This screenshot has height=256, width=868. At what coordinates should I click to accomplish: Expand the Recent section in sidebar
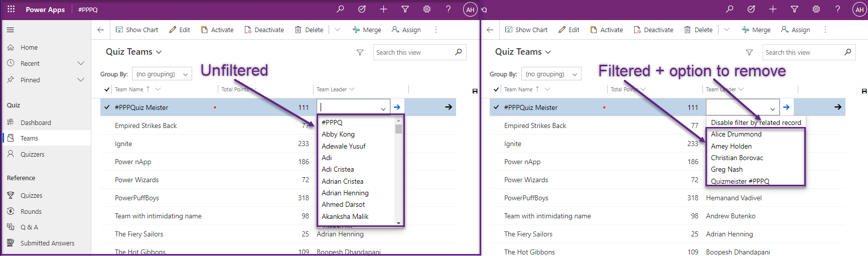coord(81,63)
